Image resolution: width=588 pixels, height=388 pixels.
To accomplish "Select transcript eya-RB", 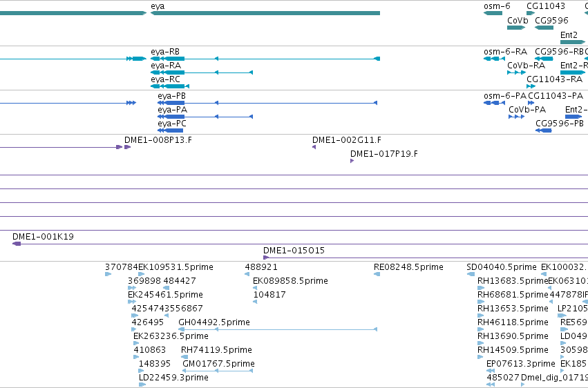I will point(265,59).
